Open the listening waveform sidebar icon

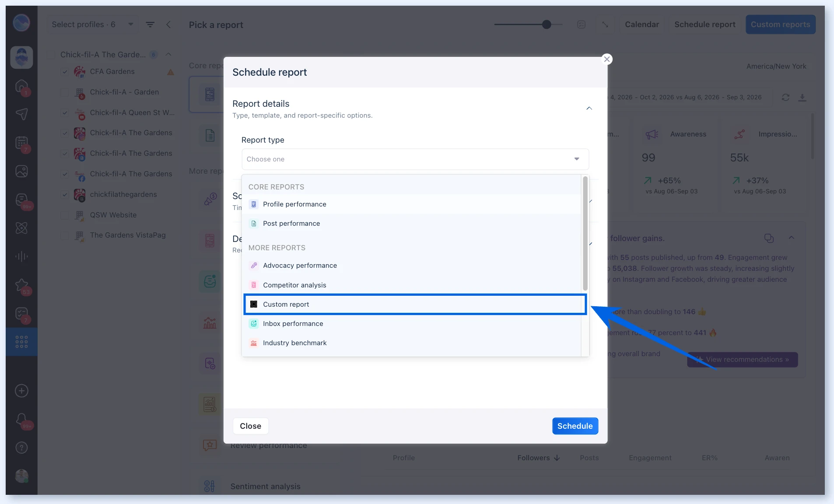(21, 256)
